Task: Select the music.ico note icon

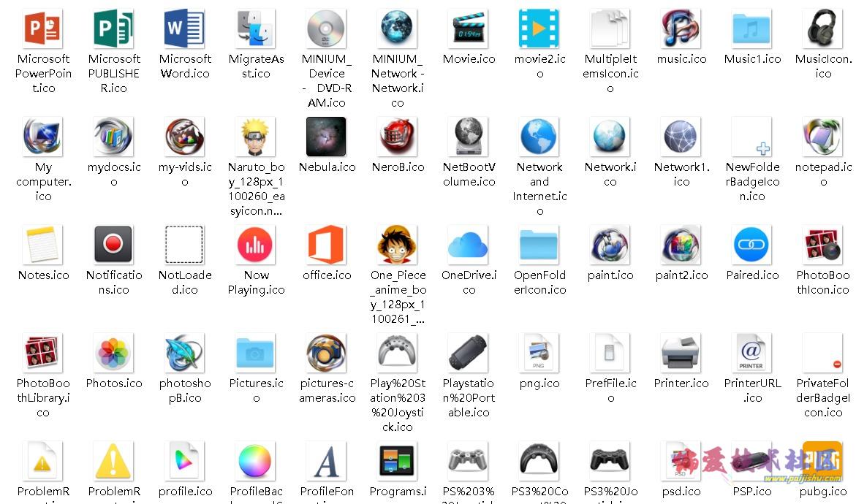Action: [681, 28]
